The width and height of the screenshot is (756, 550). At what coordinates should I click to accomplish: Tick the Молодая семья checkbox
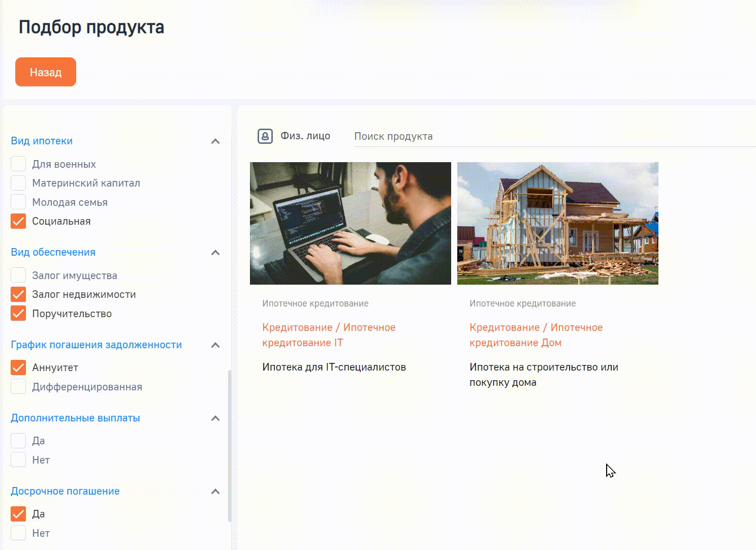coord(18,202)
